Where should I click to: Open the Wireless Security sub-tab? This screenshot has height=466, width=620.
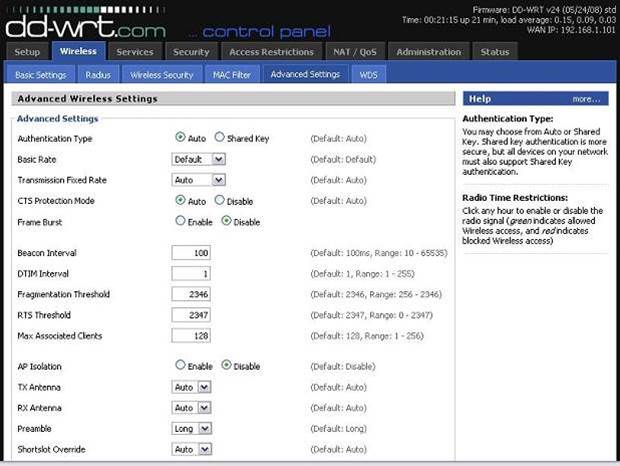(160, 74)
